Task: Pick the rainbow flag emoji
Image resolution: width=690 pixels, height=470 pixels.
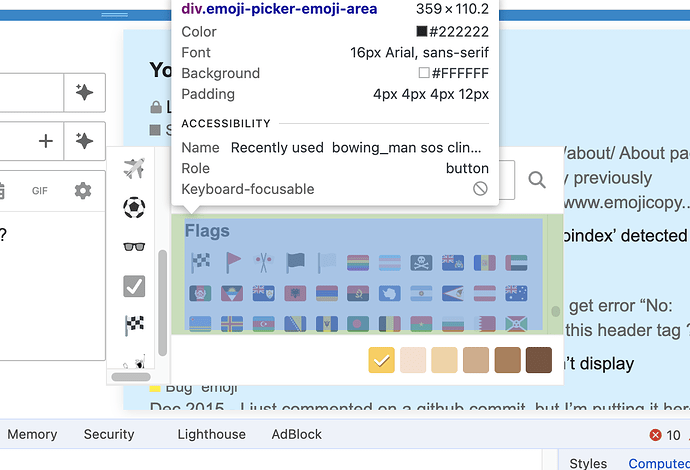Action: pos(358,263)
